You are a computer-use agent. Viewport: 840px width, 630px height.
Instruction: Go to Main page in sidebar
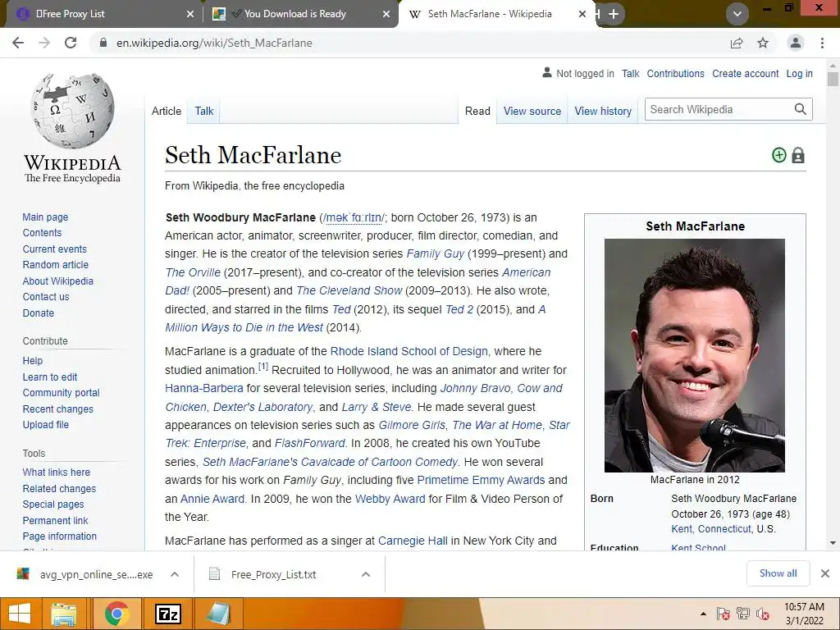46,217
